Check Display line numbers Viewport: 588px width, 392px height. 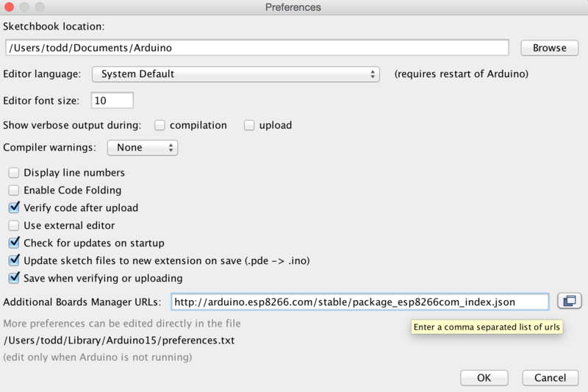14,173
